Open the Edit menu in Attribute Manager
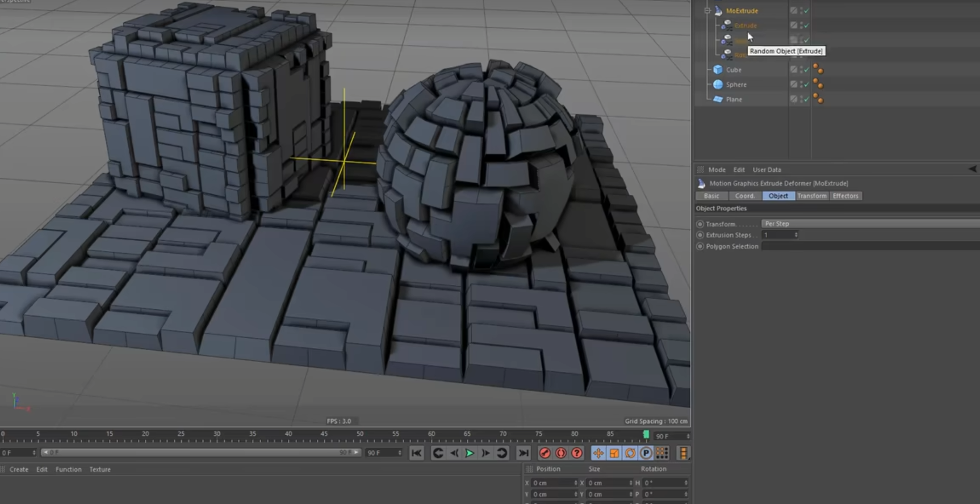 point(739,170)
